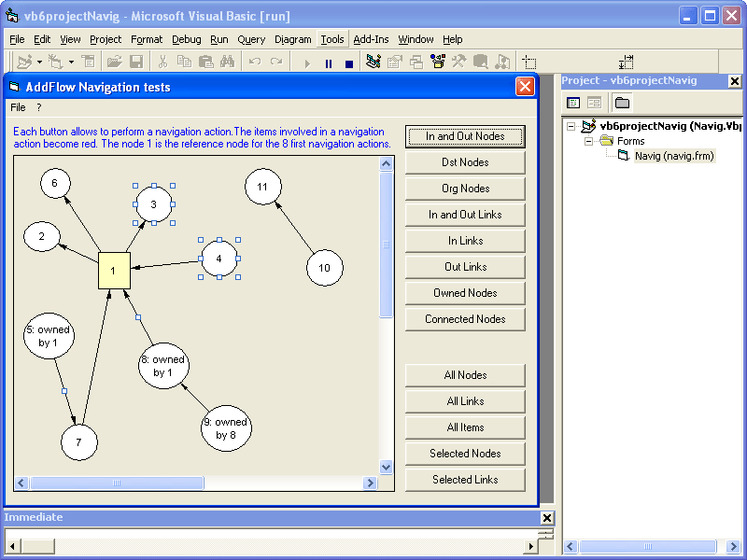The image size is (747, 560).
Task: Select vb6projectNavig (Navig.vbp) project root
Action: 670,126
